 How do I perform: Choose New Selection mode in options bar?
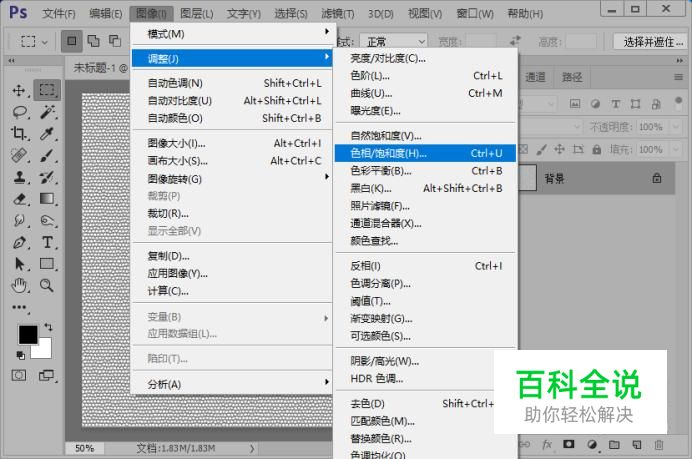pos(71,41)
